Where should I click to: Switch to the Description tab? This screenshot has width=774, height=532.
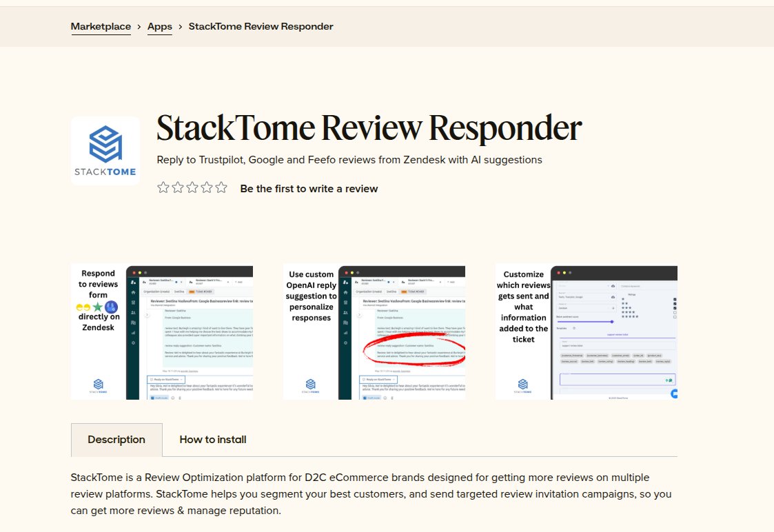116,440
